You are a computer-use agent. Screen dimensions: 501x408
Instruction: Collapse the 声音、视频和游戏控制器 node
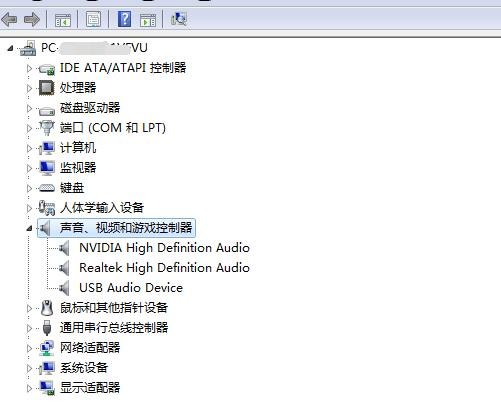pos(29,228)
